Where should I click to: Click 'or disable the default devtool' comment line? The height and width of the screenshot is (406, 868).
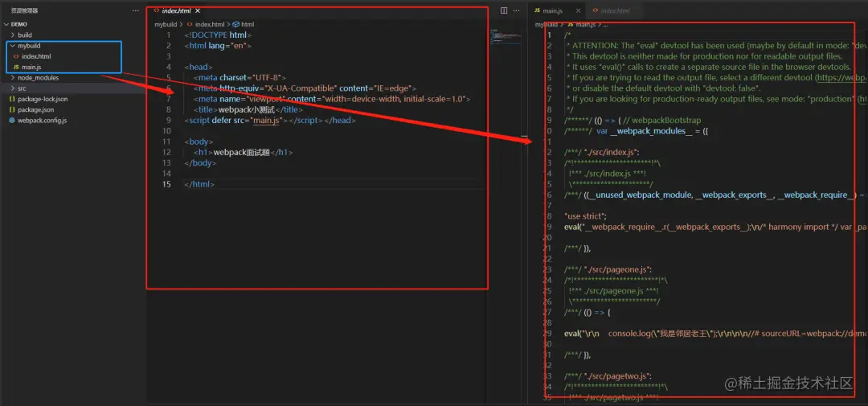click(664, 88)
